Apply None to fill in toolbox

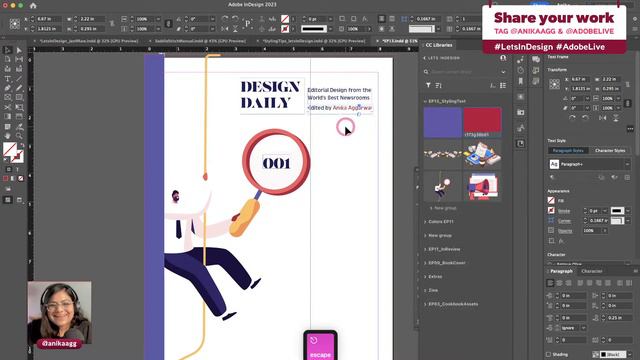[21, 178]
